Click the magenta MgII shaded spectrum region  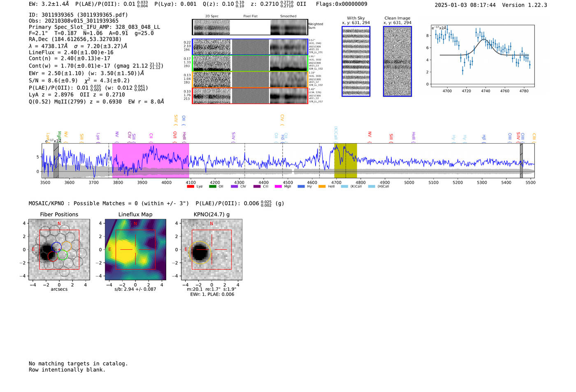pyautogui.click(x=151, y=160)
